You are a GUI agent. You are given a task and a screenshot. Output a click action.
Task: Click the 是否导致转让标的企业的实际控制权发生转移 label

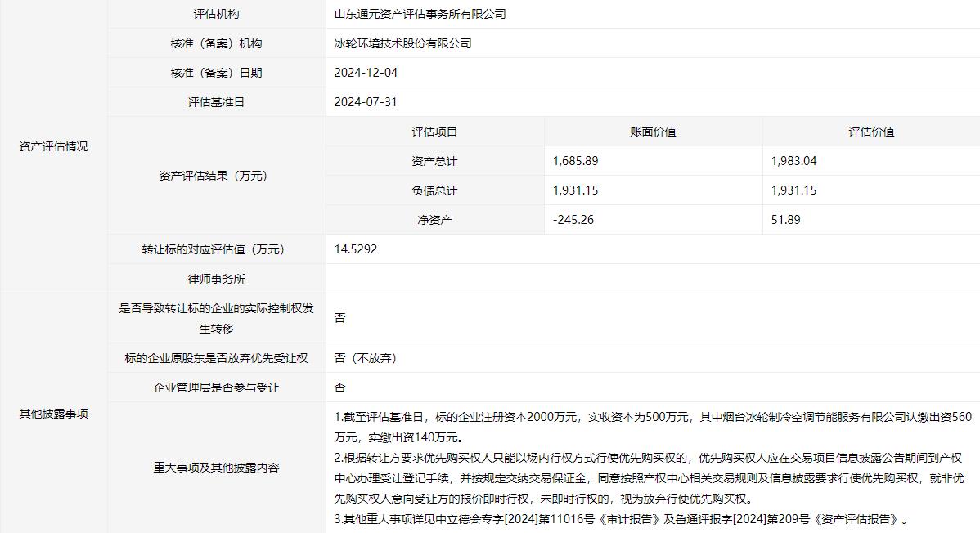coord(216,318)
